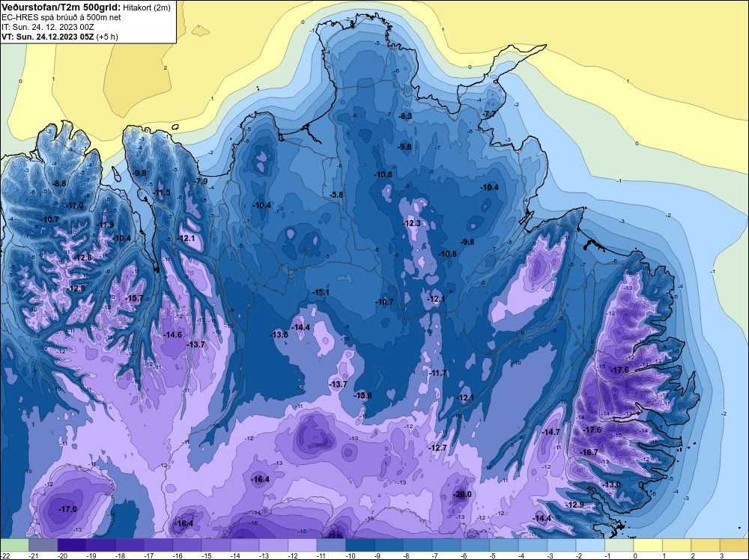This screenshot has height=560, width=749.
Task: Click the legend label -5
Action: coord(494,556)
